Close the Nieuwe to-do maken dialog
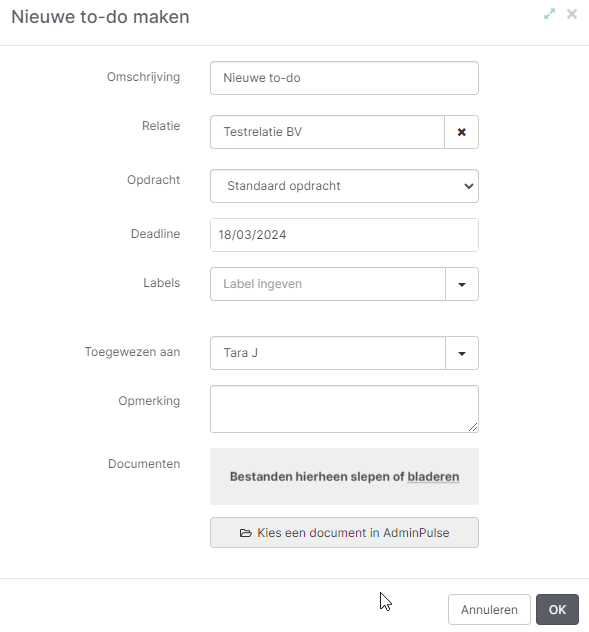The image size is (589, 632). tap(572, 14)
